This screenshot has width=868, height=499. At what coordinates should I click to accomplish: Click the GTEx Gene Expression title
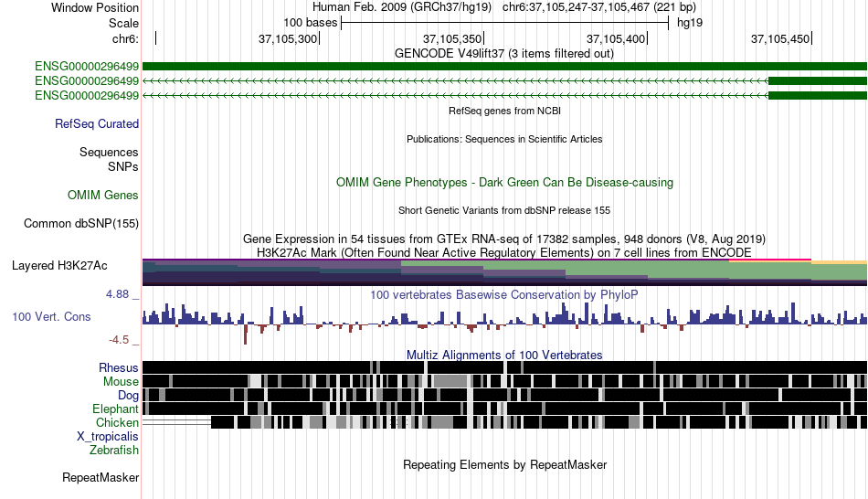point(504,239)
